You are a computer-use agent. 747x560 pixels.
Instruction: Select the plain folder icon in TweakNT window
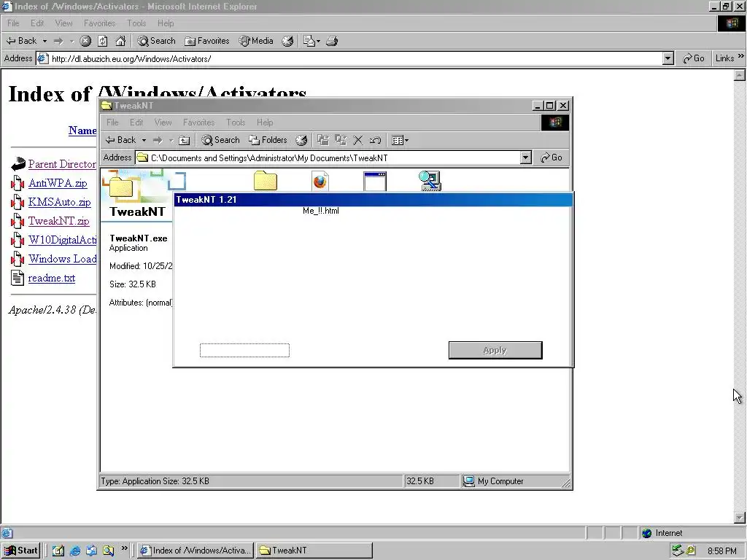point(266,181)
